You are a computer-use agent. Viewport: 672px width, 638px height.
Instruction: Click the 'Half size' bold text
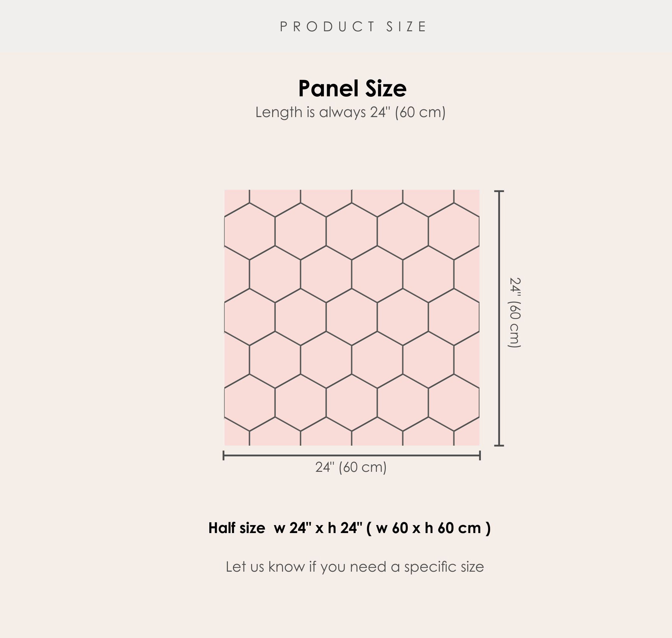click(x=236, y=528)
